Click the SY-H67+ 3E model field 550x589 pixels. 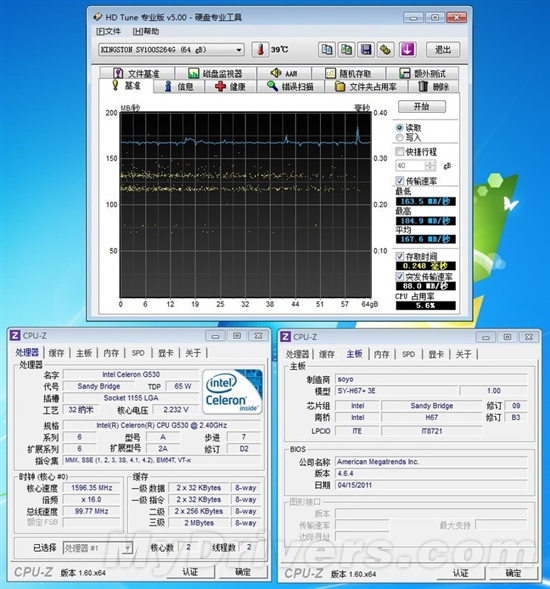click(396, 391)
